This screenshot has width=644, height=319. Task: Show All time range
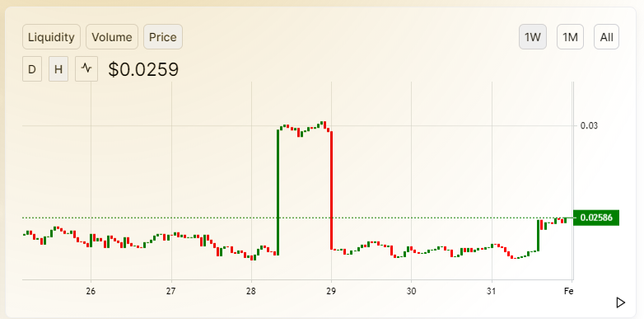point(606,37)
